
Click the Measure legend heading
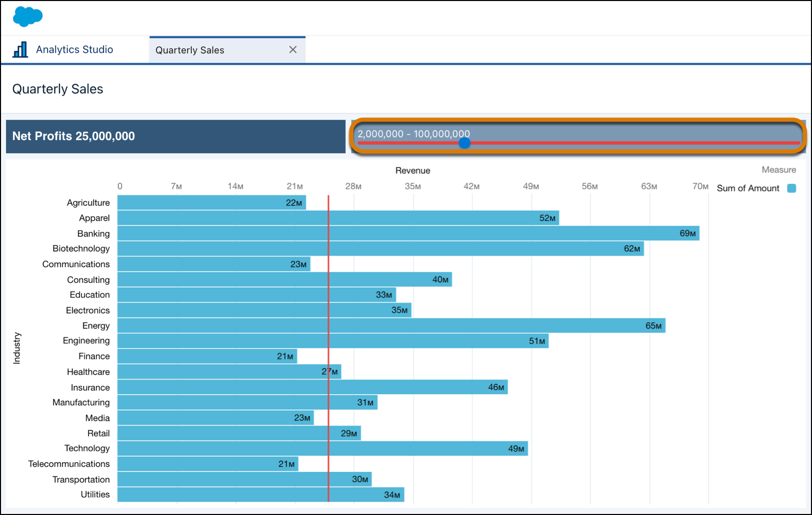(779, 170)
